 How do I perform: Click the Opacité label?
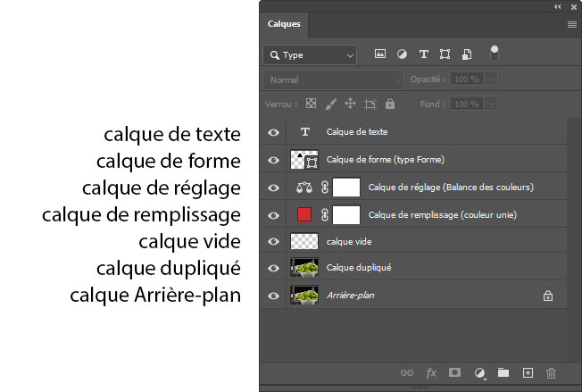(428, 79)
